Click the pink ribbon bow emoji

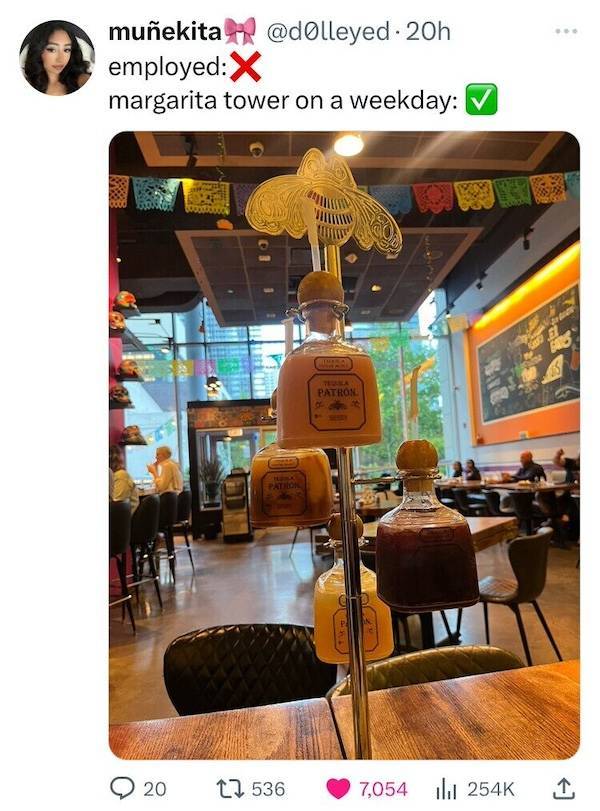click(240, 31)
